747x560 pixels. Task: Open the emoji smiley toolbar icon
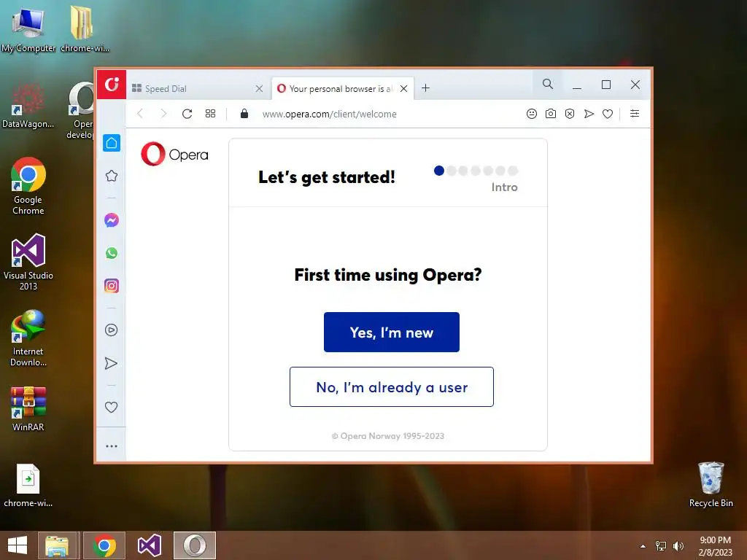(x=532, y=114)
